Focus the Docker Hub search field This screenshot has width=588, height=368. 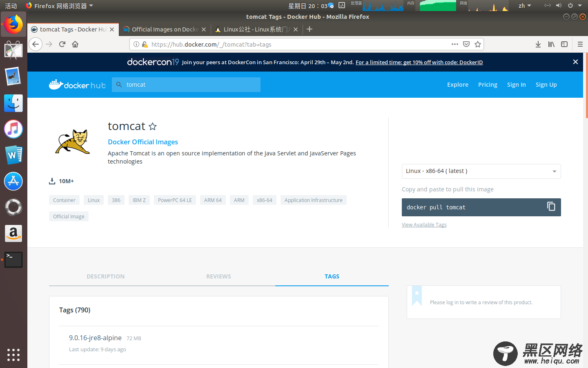point(186,85)
